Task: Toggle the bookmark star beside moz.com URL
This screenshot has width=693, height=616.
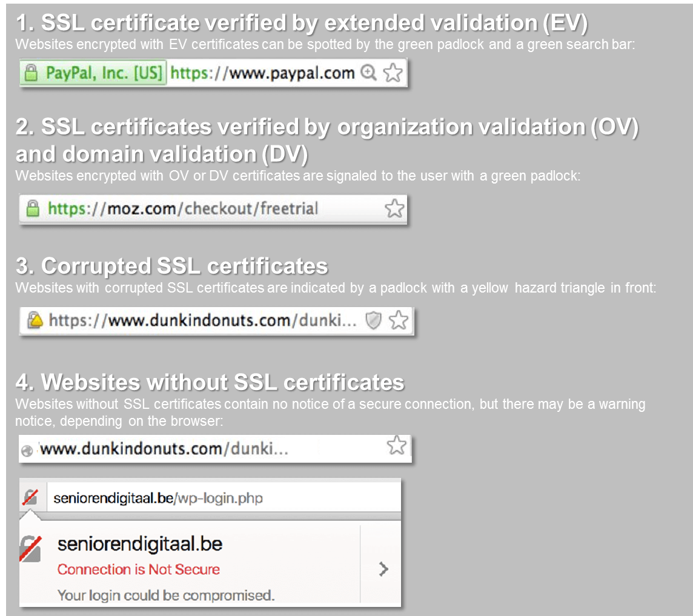Action: pos(394,208)
